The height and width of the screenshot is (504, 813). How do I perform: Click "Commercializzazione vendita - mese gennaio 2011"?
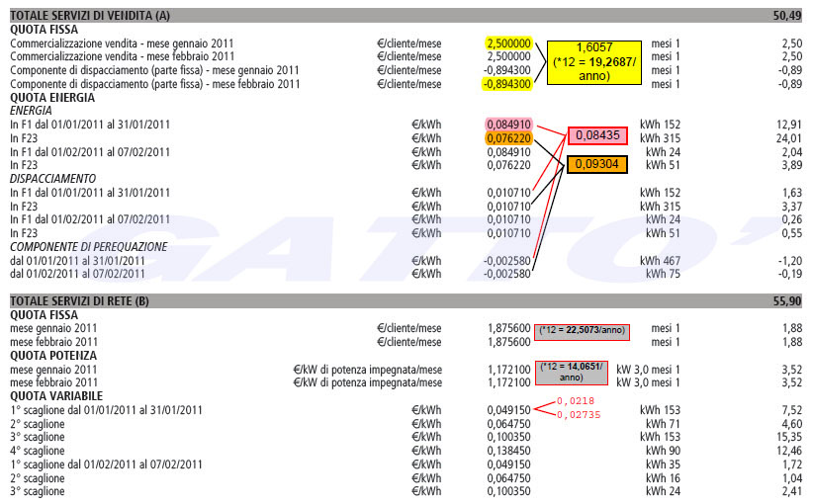click(x=122, y=43)
